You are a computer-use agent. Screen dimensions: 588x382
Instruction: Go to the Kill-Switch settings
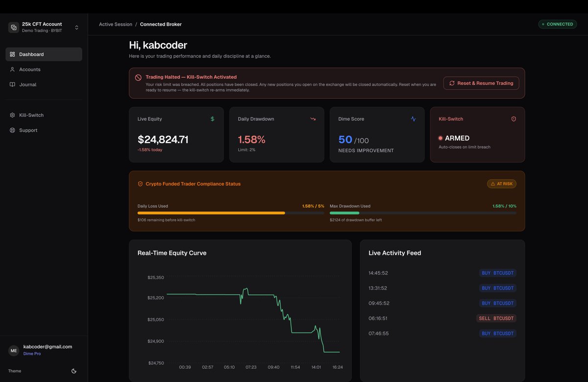[44, 115]
